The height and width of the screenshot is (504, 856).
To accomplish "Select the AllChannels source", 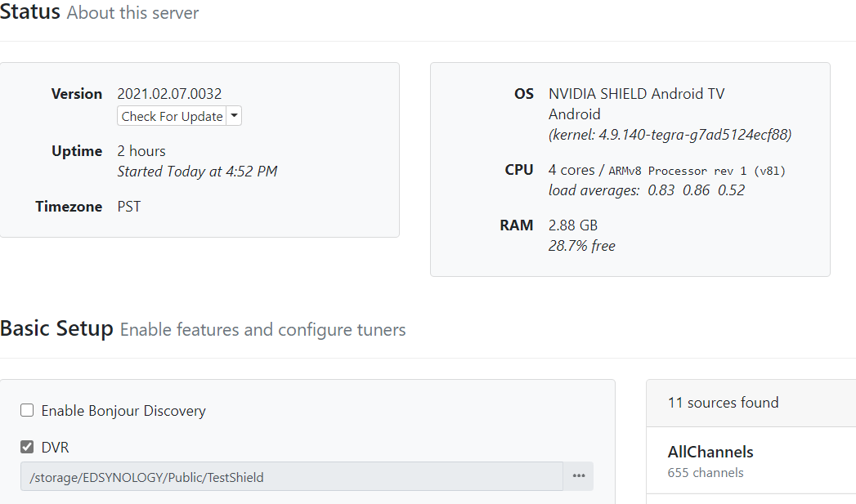I will (x=710, y=452).
